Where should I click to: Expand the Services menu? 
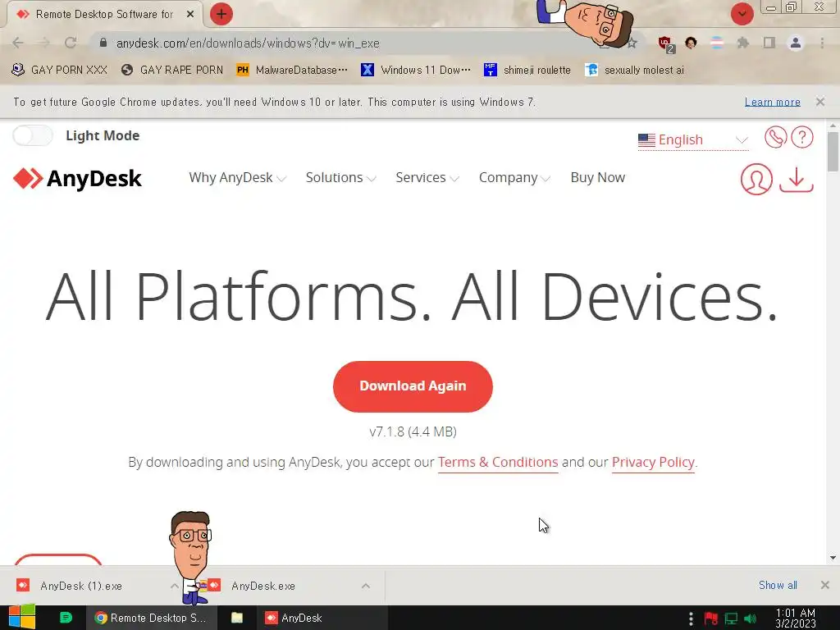pos(427,177)
